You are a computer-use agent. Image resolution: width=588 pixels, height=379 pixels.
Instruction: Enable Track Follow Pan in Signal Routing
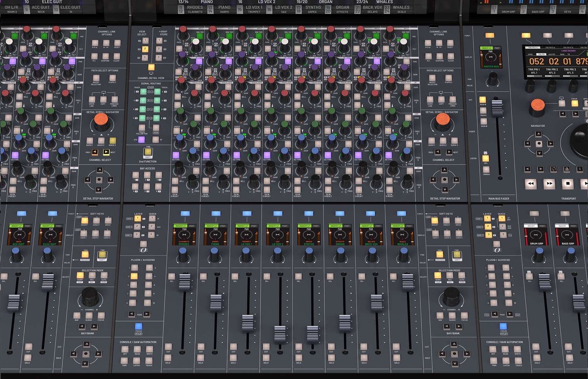(x=142, y=128)
